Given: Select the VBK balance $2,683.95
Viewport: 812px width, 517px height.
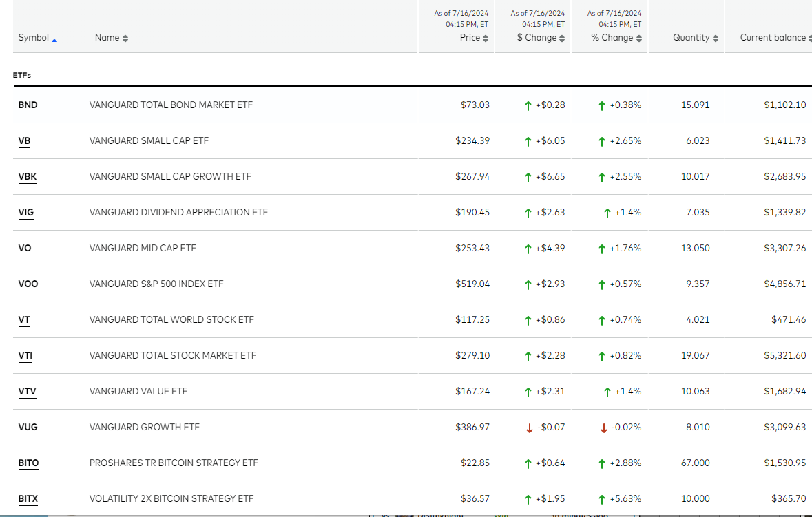Looking at the screenshot, I should pos(785,176).
